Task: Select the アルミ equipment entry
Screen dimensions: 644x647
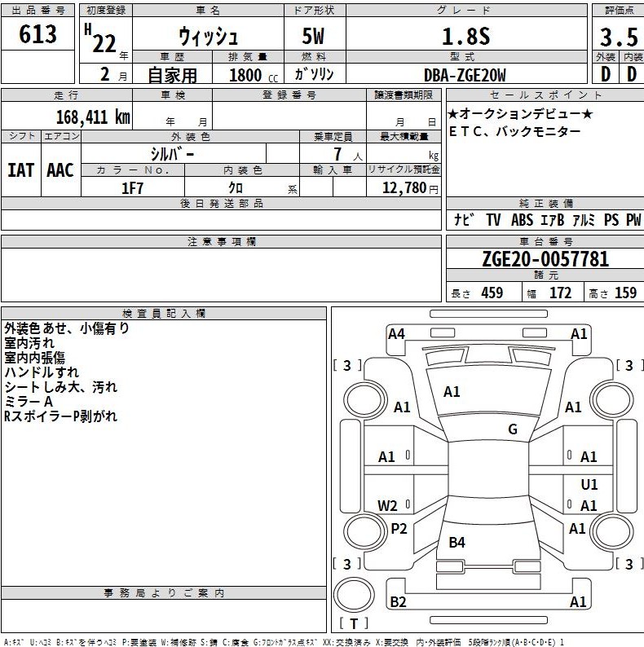Action: (584, 220)
